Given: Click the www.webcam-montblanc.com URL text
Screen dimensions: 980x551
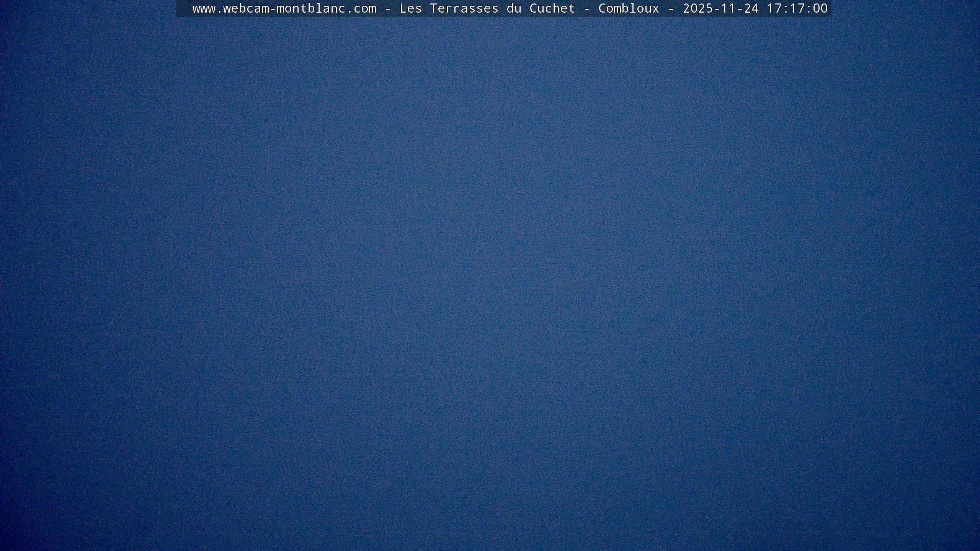Looking at the screenshot, I should coord(284,8).
